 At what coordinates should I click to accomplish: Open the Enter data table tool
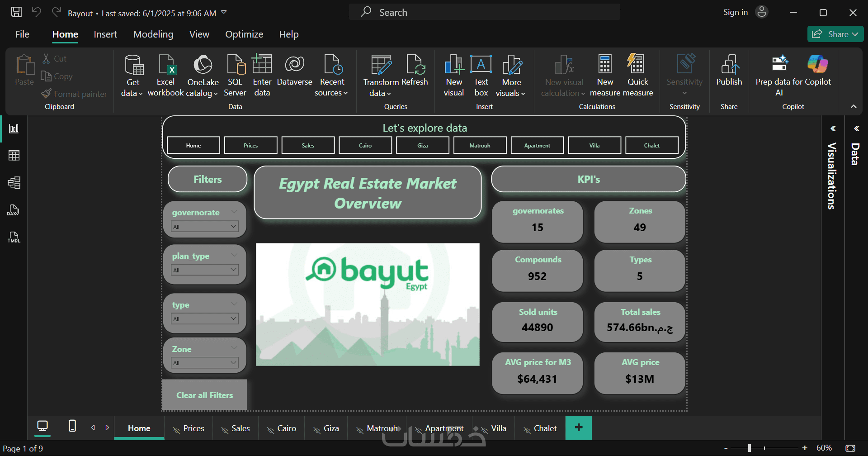coord(262,76)
